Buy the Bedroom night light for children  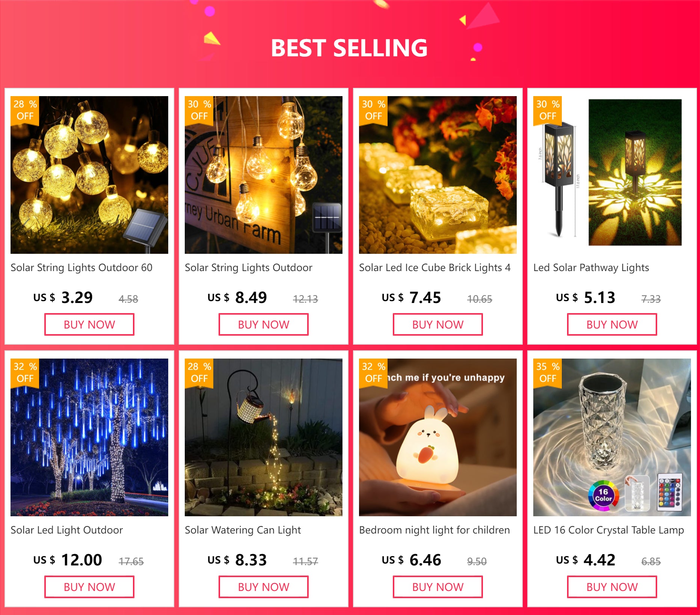click(438, 587)
